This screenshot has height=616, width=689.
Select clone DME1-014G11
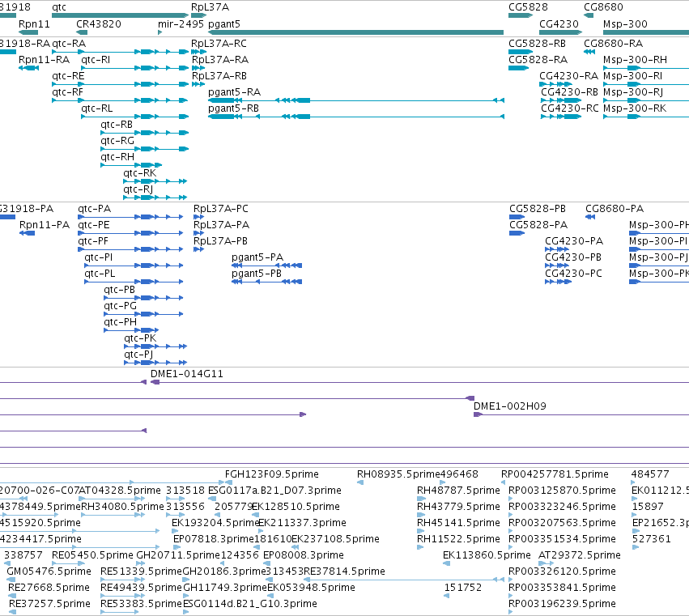[x=419, y=383]
